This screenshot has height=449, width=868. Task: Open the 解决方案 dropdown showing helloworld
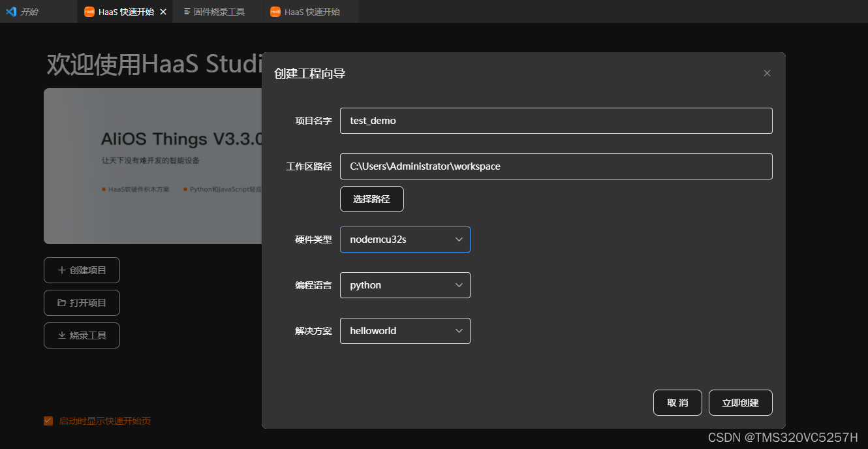[x=405, y=331]
